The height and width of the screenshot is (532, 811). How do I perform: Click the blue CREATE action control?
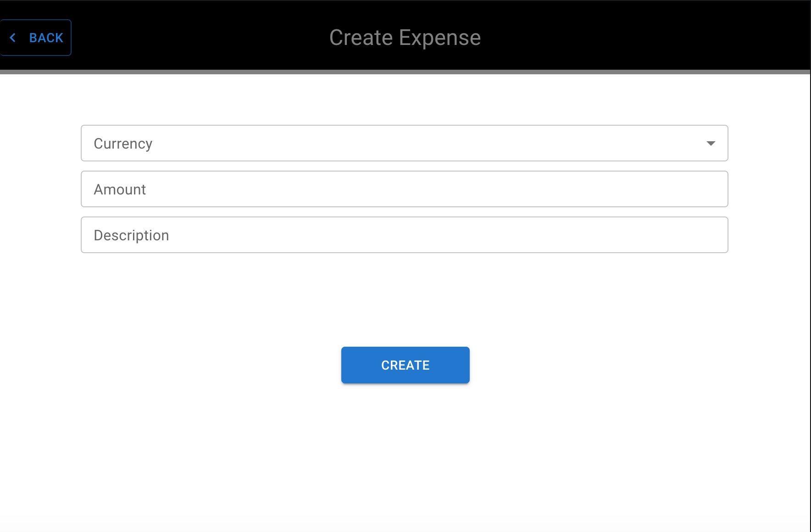(x=405, y=365)
